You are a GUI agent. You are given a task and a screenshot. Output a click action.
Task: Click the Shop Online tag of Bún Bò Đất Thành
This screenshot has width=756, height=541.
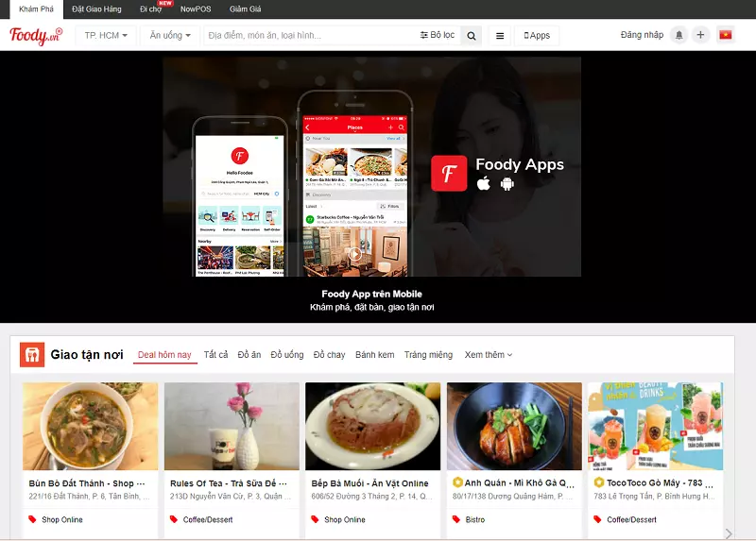62,520
